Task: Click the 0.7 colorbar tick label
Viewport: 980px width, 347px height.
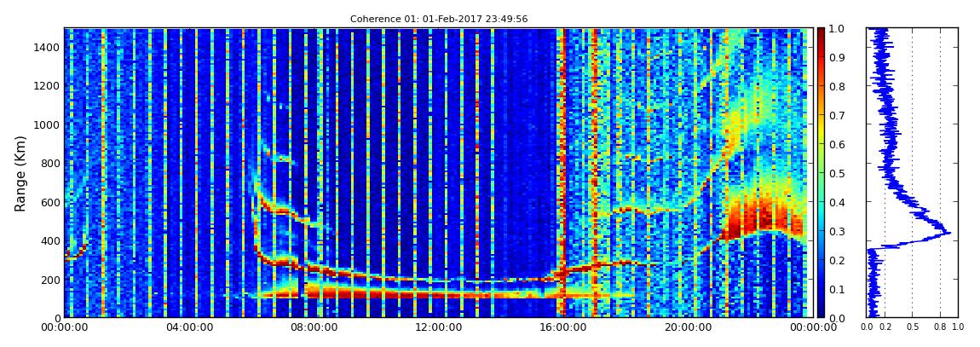Action: 836,116
